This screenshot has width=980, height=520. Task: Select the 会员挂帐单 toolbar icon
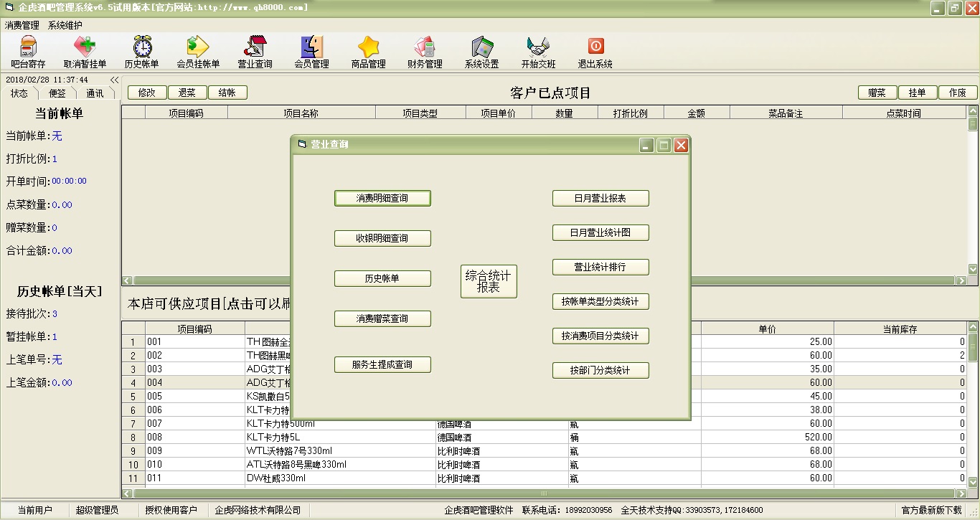[198, 52]
